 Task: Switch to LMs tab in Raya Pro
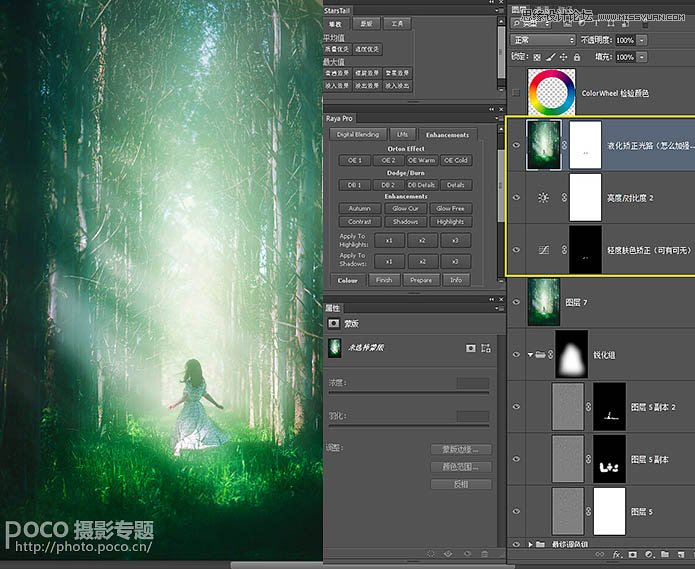402,134
